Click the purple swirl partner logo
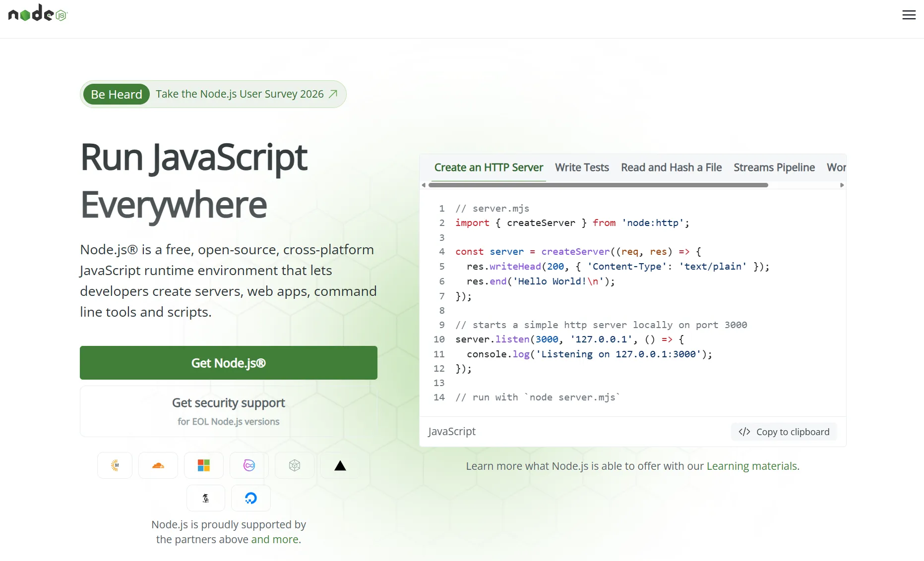The width and height of the screenshot is (924, 561). [249, 465]
